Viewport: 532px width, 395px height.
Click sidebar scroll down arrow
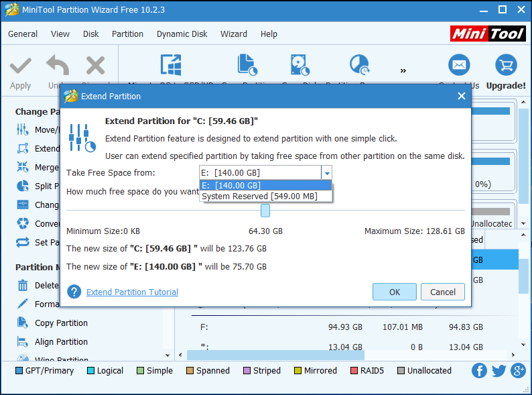[168, 355]
